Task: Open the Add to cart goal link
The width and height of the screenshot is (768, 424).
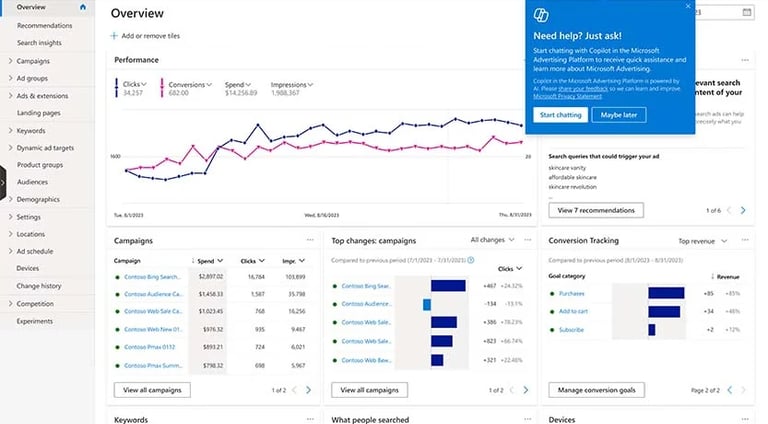Action: point(573,311)
